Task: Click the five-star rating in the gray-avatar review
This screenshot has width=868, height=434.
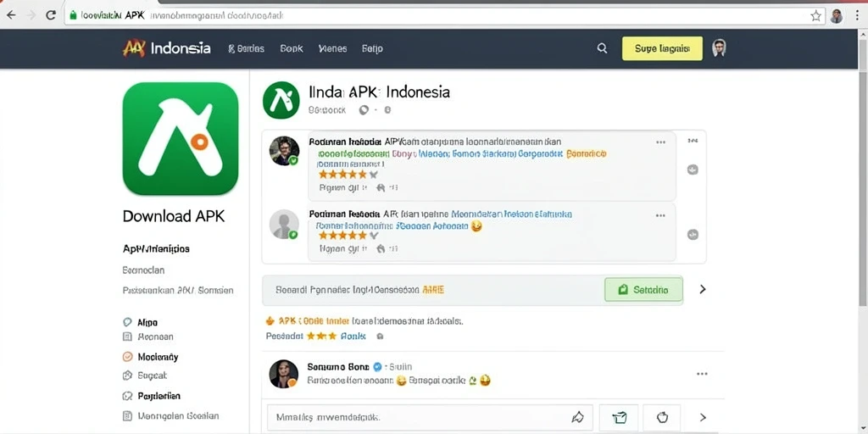Action: pyautogui.click(x=342, y=236)
